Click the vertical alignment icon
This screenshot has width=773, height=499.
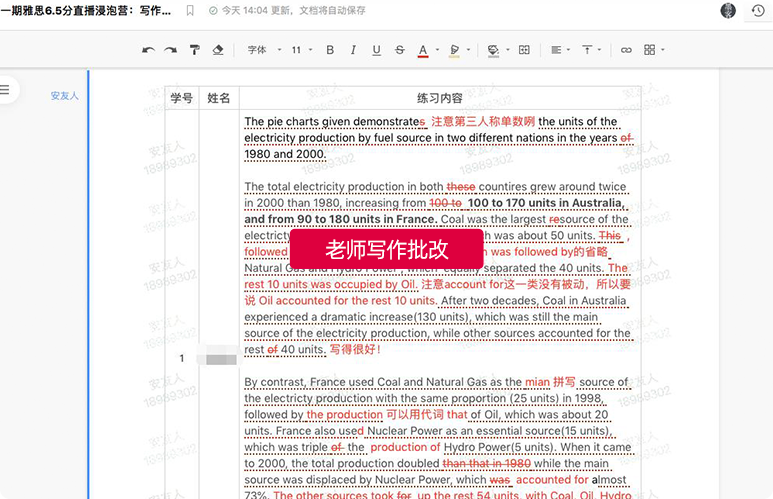[x=587, y=50]
